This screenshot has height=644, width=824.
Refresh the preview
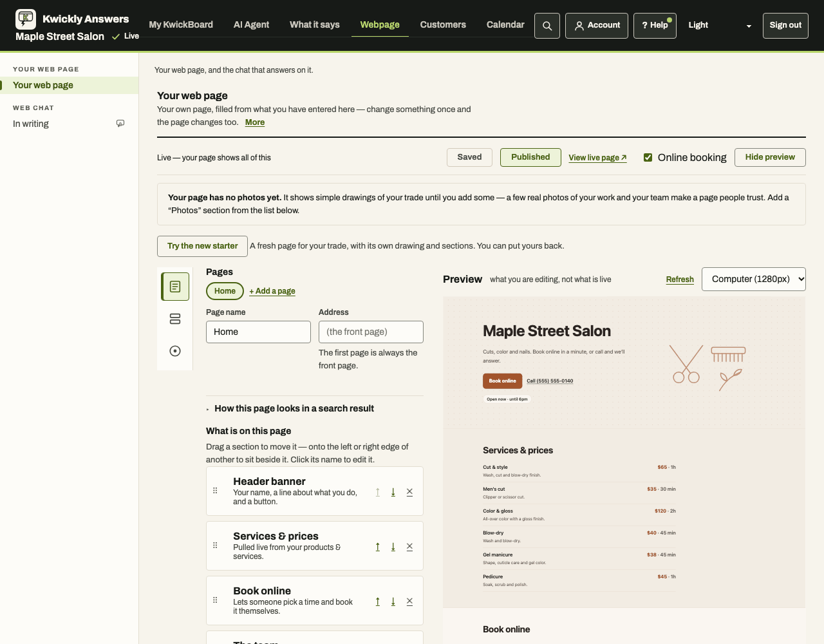(x=680, y=279)
